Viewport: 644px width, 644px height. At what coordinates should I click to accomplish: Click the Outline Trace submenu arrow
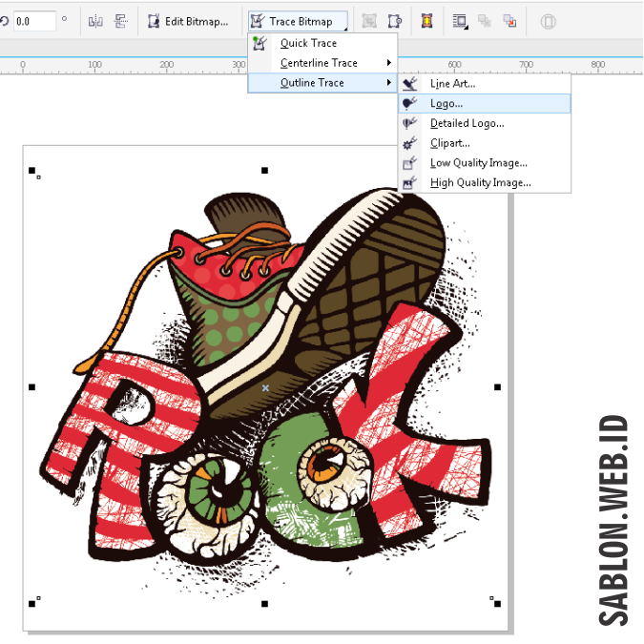tap(388, 83)
